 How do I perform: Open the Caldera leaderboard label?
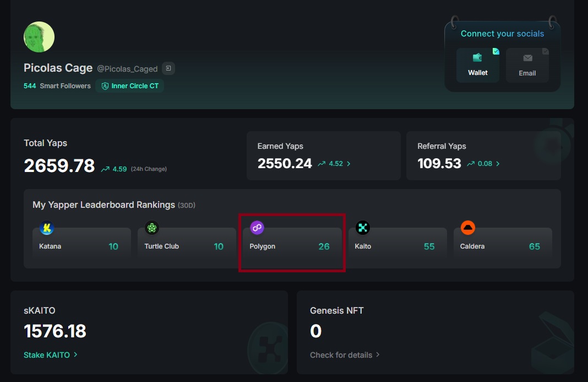point(472,246)
